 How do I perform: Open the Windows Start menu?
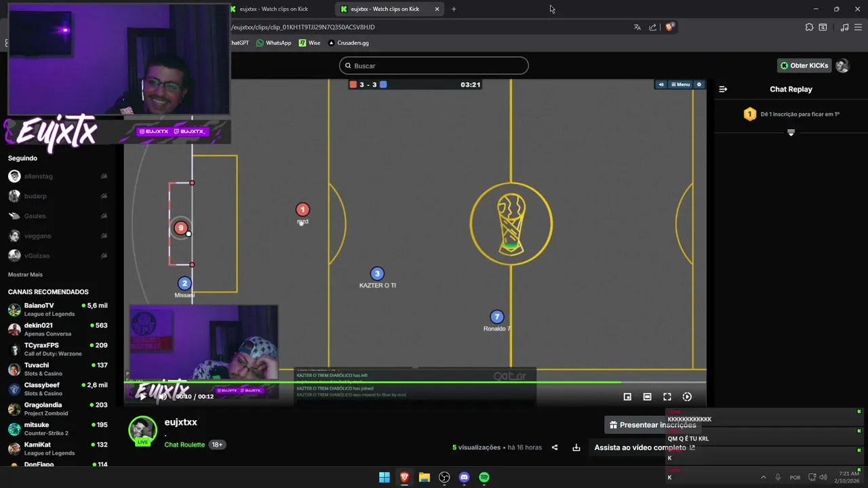pyautogui.click(x=384, y=477)
